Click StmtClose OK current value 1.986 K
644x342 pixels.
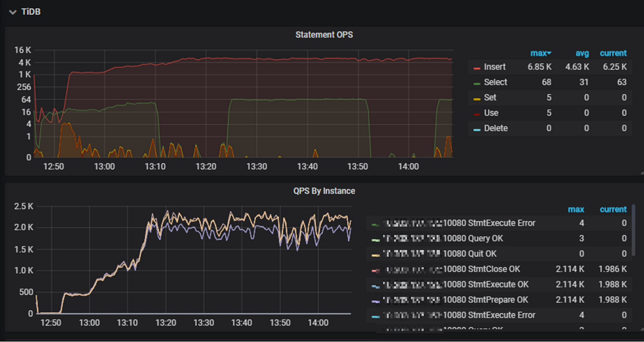[612, 269]
